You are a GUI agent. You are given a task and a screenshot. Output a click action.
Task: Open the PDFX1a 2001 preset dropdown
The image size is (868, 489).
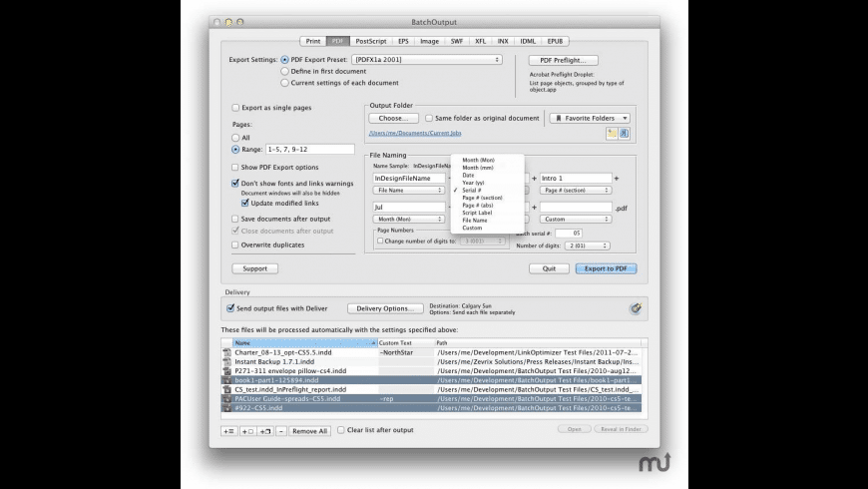pyautogui.click(x=427, y=60)
